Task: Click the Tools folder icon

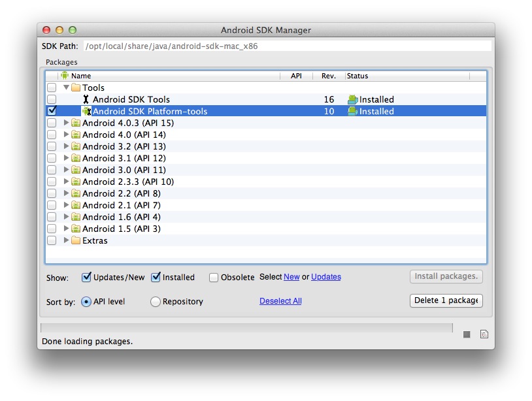Action: pyautogui.click(x=76, y=88)
